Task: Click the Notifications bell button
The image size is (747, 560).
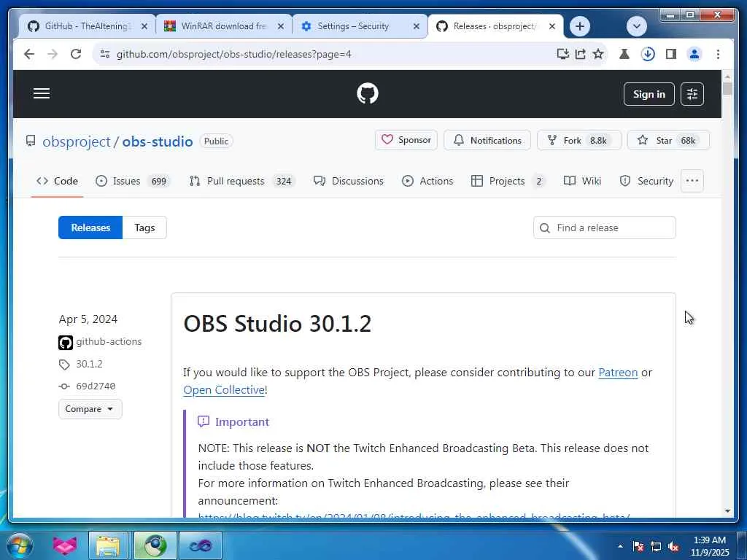Action: [x=487, y=140]
